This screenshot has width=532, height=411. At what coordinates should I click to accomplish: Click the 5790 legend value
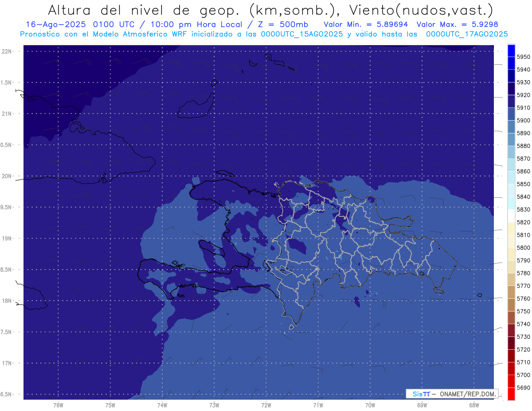524,261
